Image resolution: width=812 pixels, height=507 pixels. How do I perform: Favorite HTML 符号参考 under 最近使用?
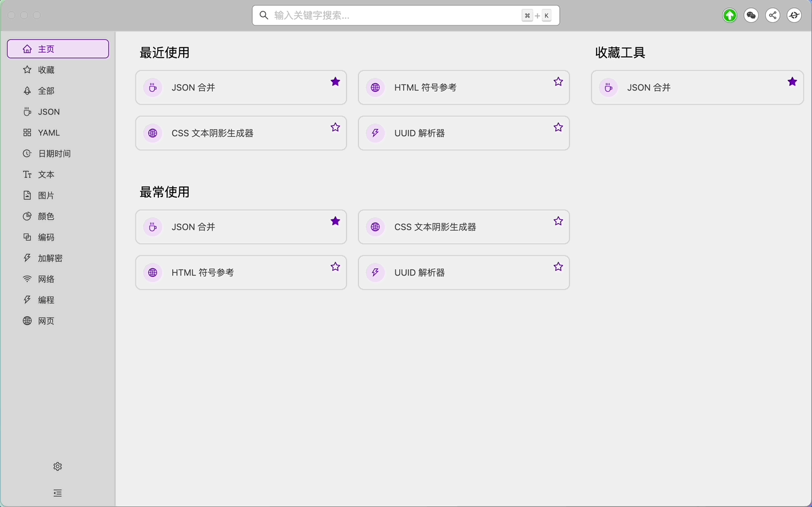point(558,81)
